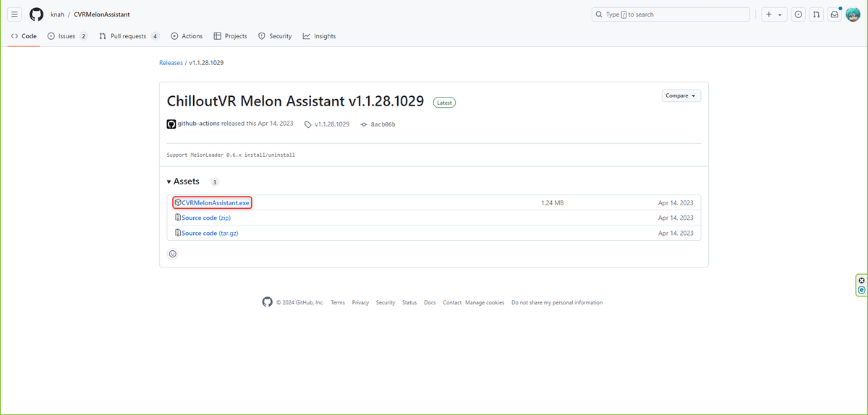Open the hamburger navigation menu
This screenshot has height=415, width=868.
(14, 14)
